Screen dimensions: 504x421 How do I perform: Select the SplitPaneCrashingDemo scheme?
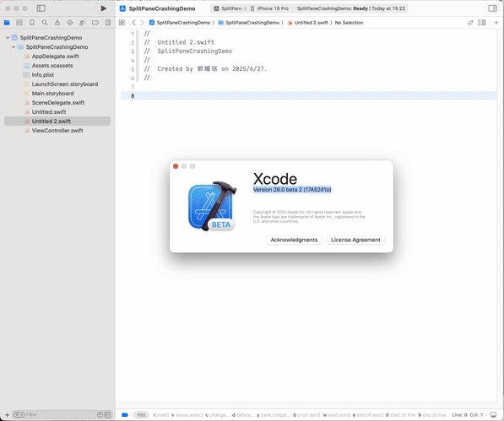(230, 8)
